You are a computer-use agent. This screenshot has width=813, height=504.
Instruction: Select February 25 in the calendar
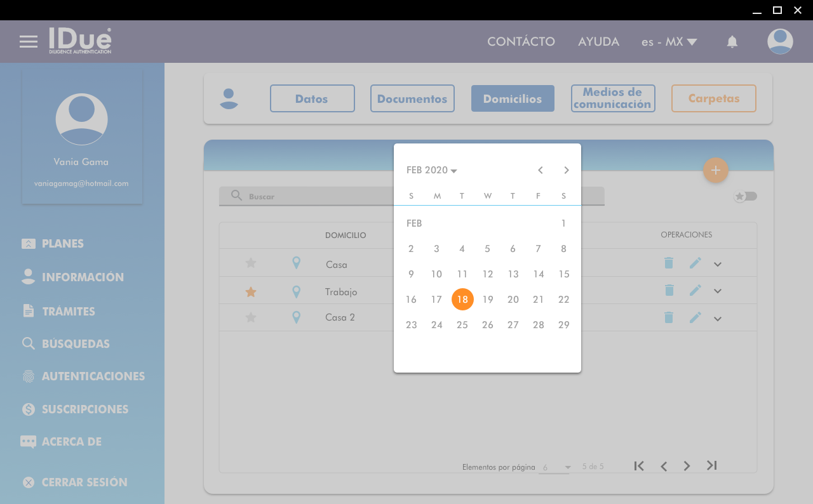pos(462,325)
